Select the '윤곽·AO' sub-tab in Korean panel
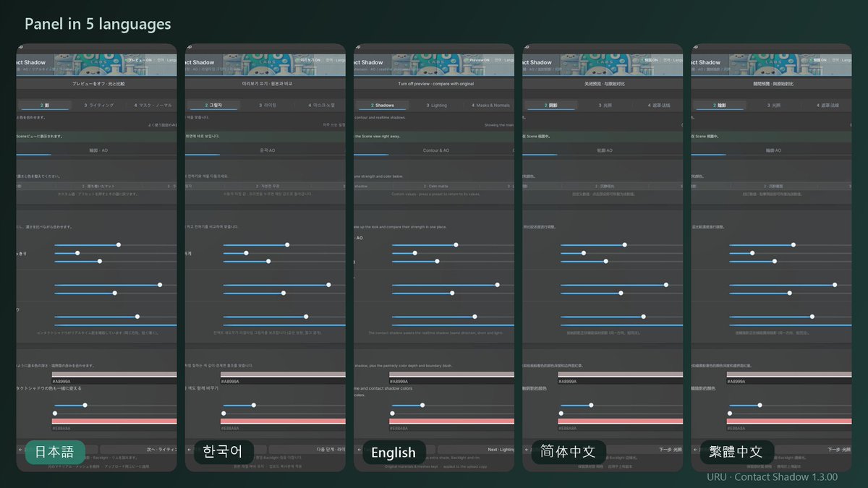Image resolution: width=868 pixels, height=488 pixels. tap(268, 150)
